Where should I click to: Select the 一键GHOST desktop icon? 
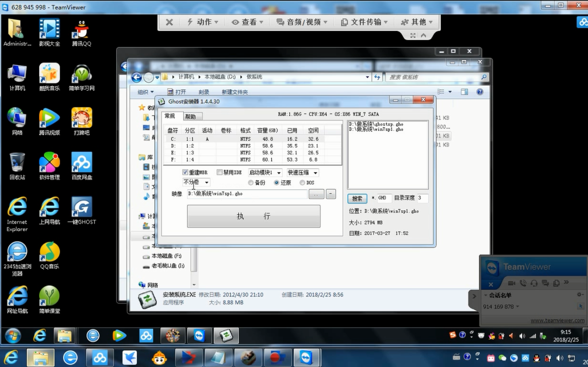81,211
